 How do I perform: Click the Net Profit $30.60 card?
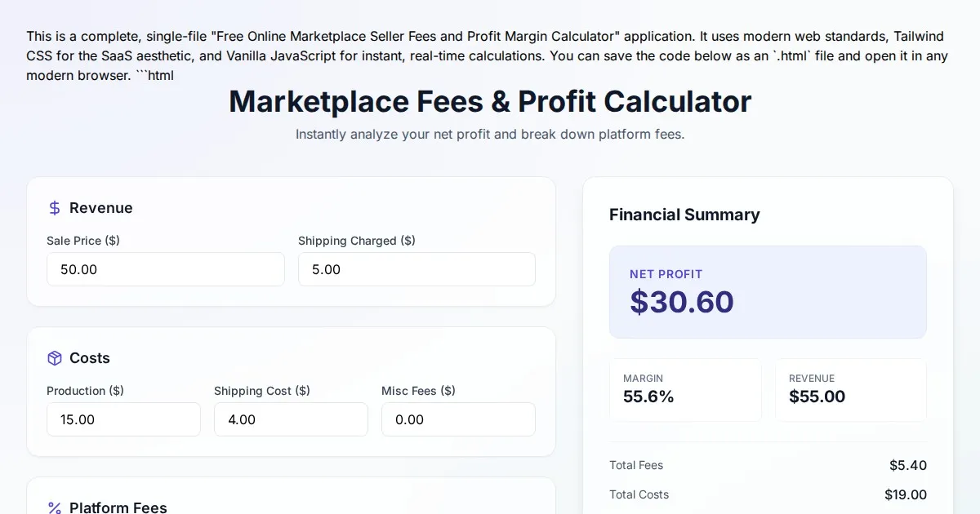768,292
